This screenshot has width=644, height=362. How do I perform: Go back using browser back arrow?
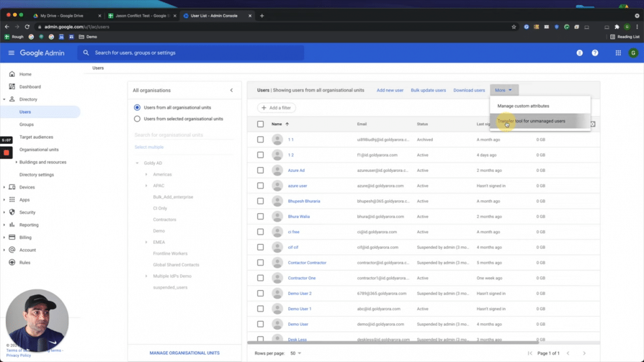pos(7,27)
